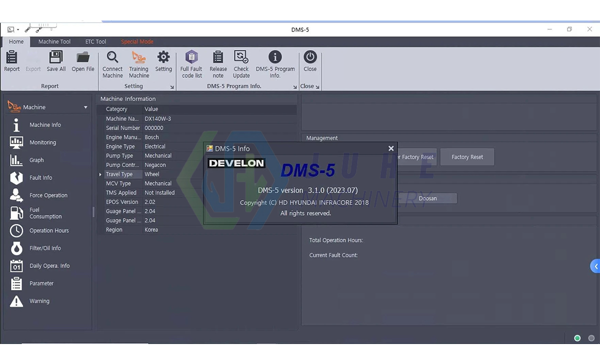Run Check Update

pyautogui.click(x=241, y=63)
